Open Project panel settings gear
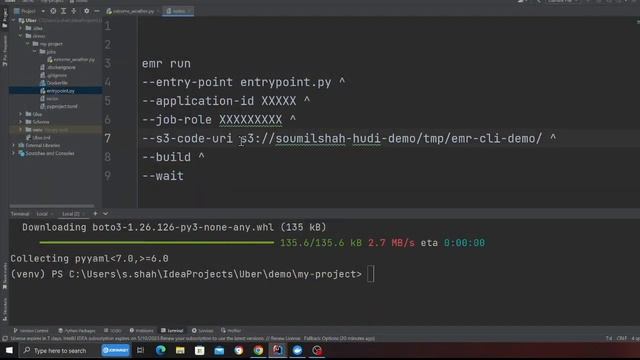 point(87,11)
